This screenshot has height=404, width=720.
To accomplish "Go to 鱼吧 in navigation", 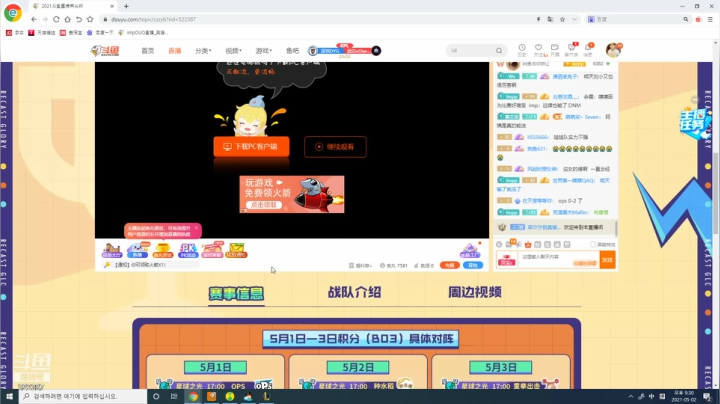I will tap(292, 50).
